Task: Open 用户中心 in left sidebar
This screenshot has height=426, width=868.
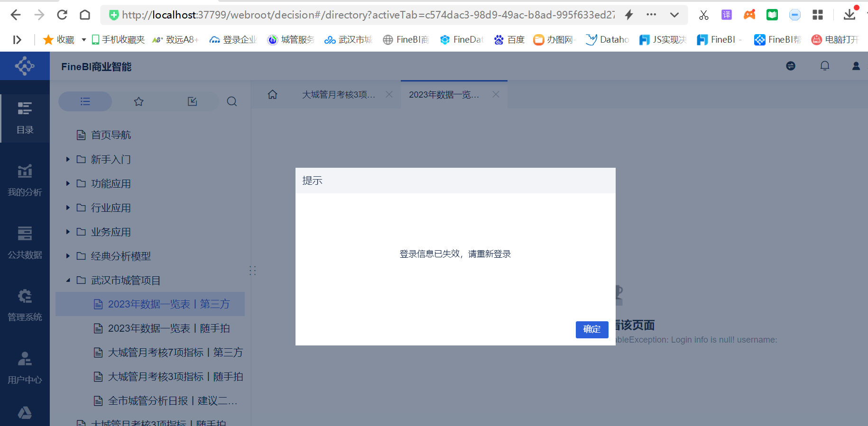Action: pyautogui.click(x=25, y=368)
